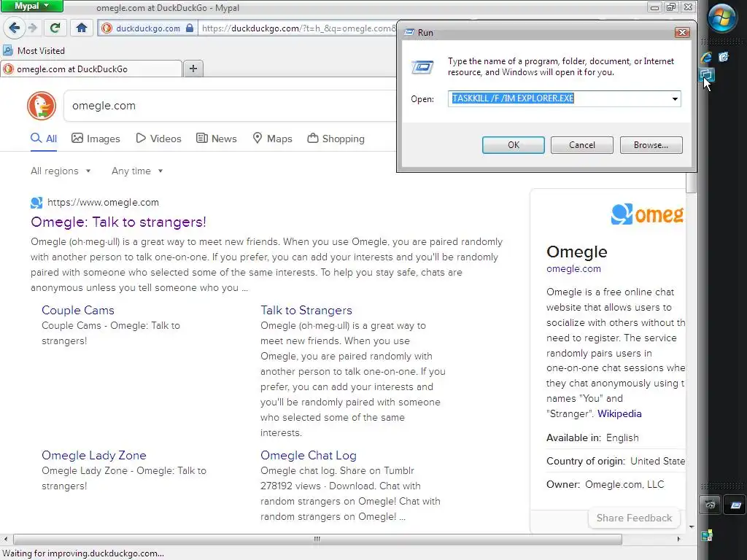Viewport: 747px width, 560px height.
Task: Reload the page with the refresh icon
Action: click(x=55, y=28)
